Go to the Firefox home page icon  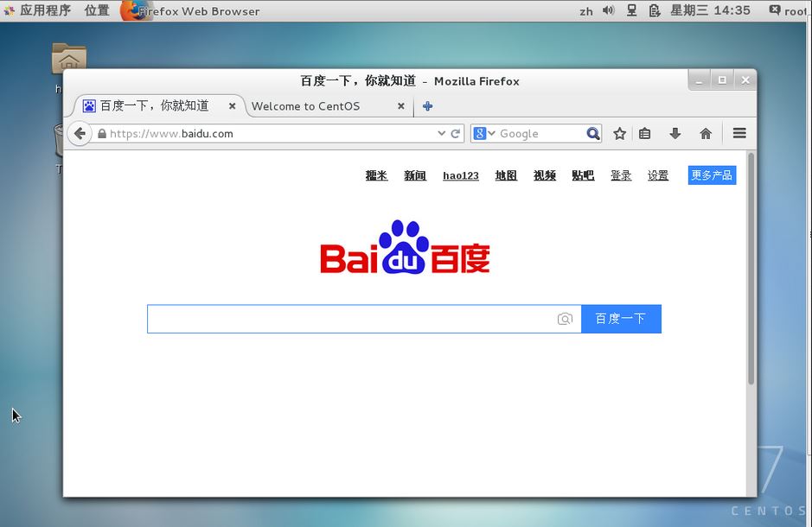[x=706, y=134]
